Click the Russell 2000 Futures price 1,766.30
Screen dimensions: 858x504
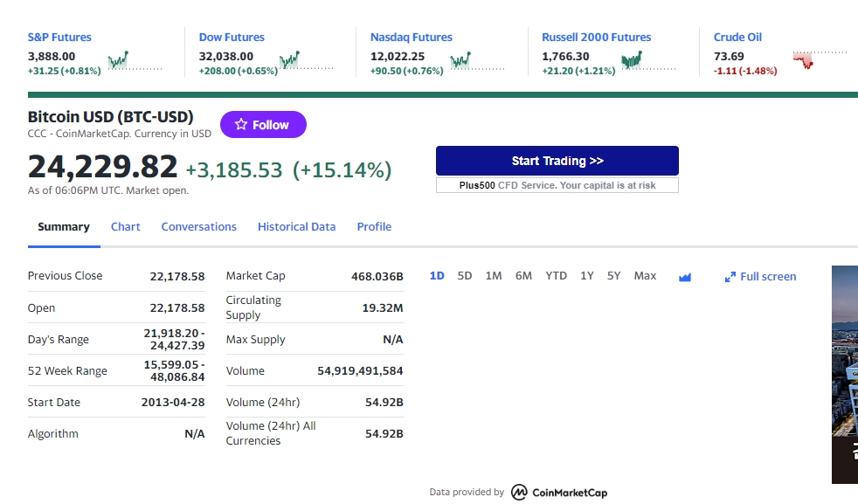point(565,57)
